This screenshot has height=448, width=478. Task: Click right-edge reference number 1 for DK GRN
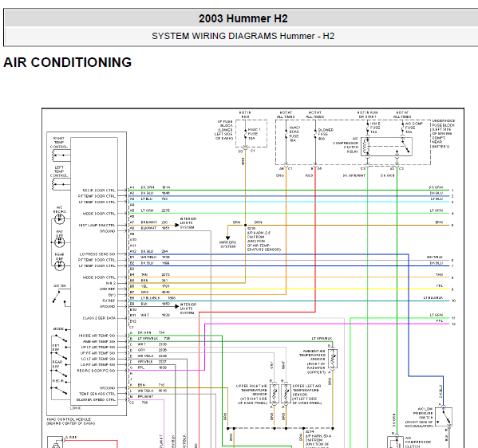pos(452,191)
